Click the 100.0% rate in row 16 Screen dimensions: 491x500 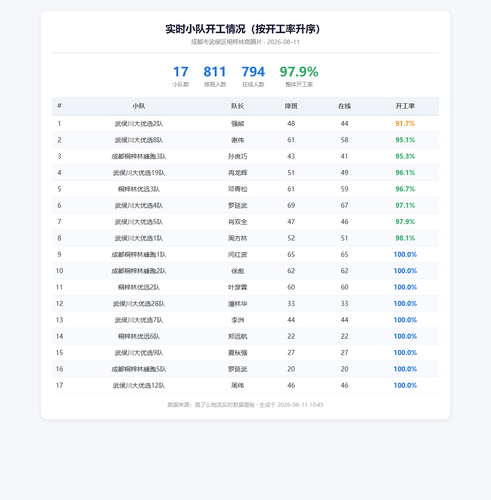pos(405,369)
